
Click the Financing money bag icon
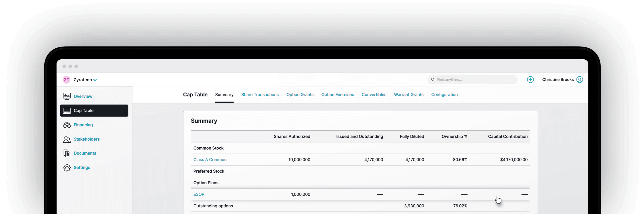point(67,125)
